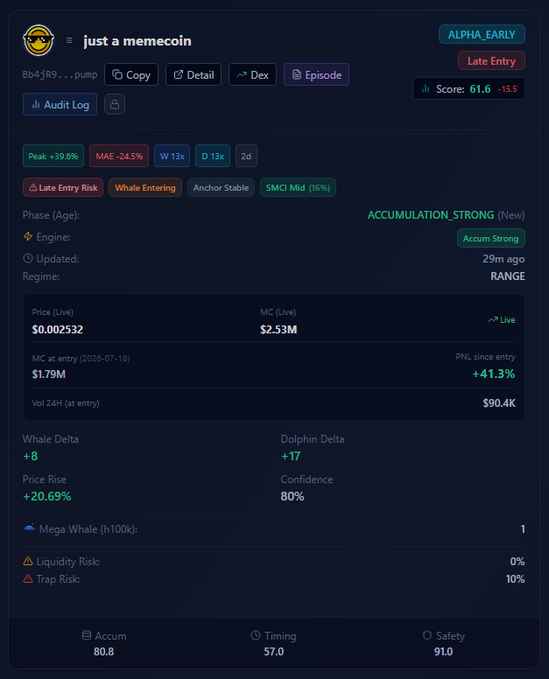Click the SMCI Mid (16%) tag
Screen dimensions: 549x679
[298, 188]
